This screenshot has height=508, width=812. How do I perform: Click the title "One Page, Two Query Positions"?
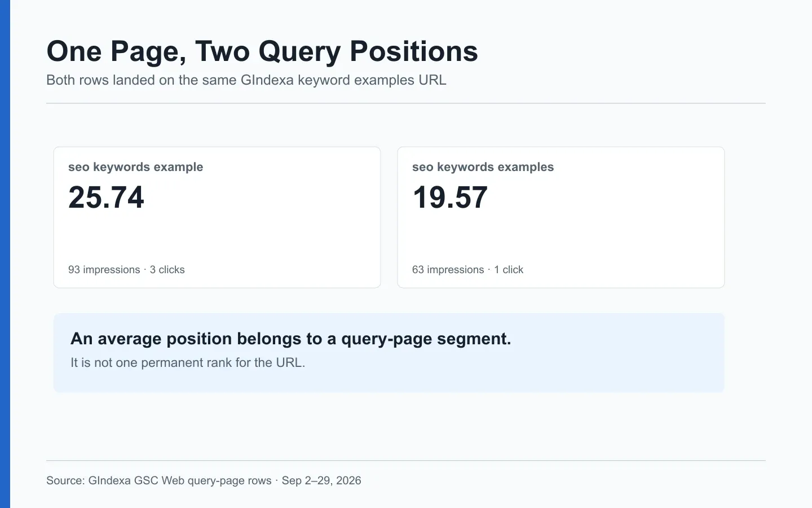[262, 52]
